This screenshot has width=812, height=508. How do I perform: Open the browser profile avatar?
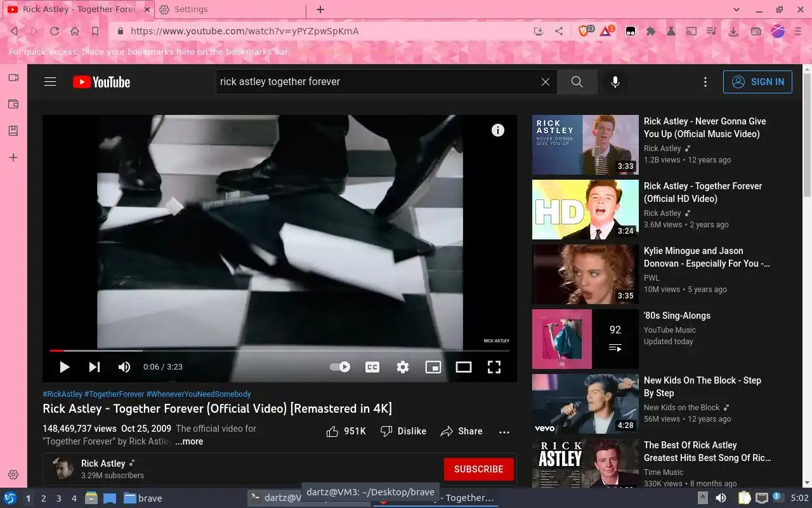(x=778, y=31)
